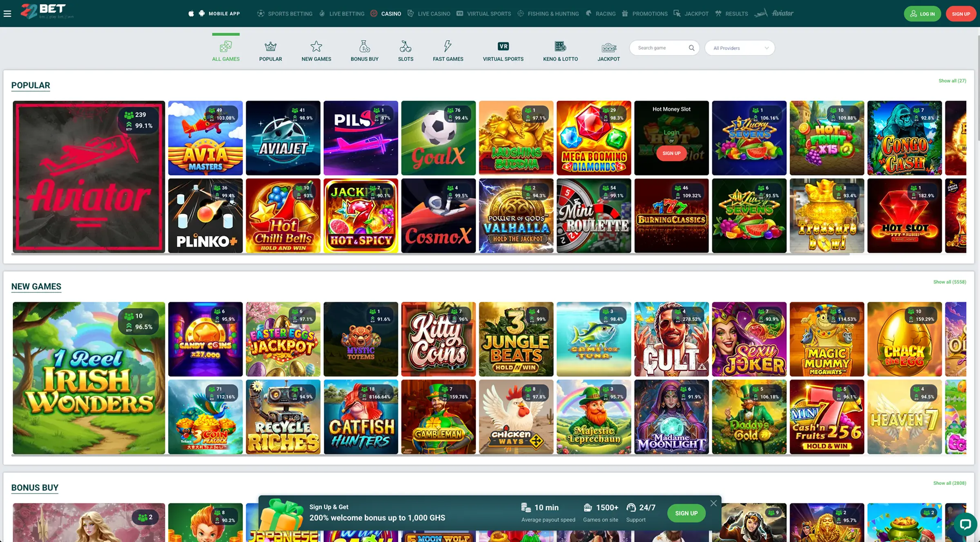This screenshot has height=542, width=980.
Task: Open the large Aviator game tile
Action: 89,177
